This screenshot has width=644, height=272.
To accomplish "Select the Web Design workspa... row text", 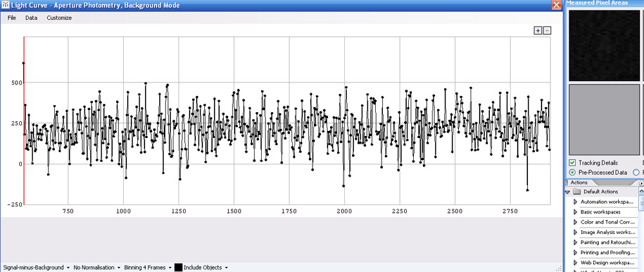I will click(608, 262).
